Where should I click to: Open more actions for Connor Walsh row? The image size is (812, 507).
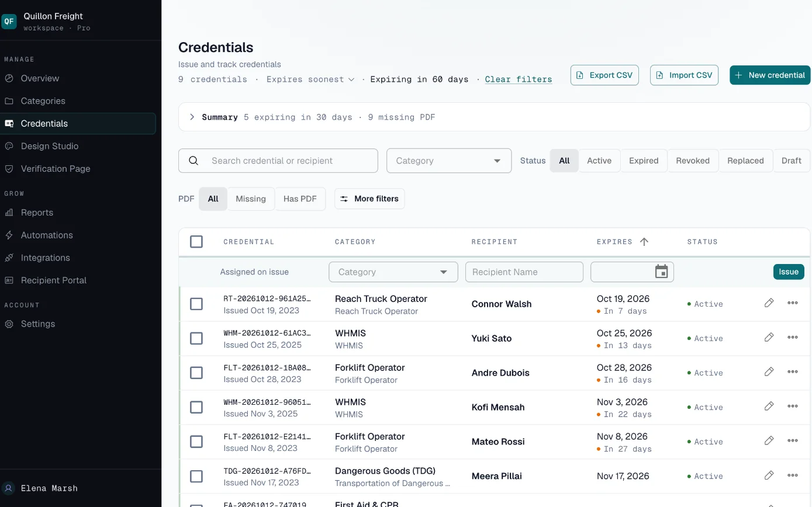tap(793, 303)
